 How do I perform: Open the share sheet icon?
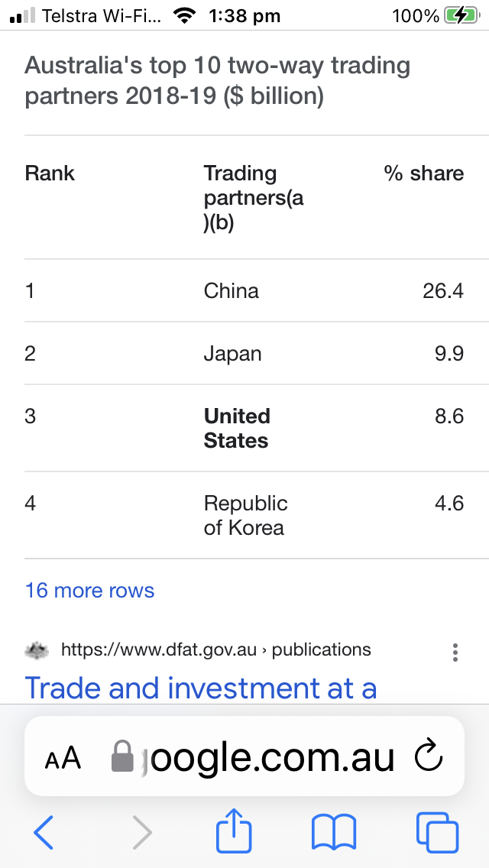point(234,830)
